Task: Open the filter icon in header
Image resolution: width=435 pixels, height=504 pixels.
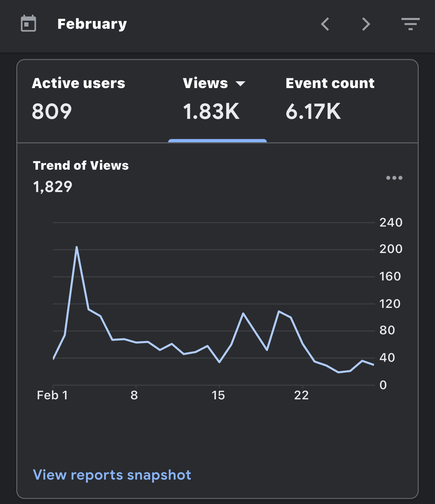Action: click(411, 24)
